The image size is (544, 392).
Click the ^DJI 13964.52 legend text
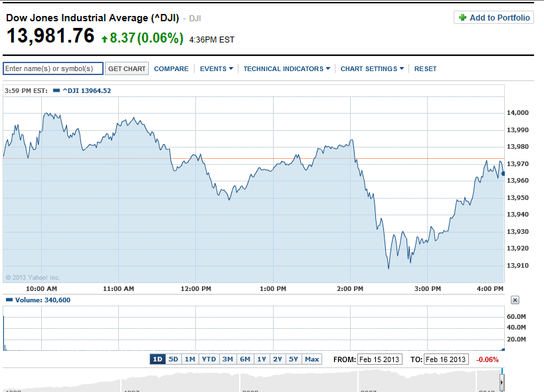(x=87, y=90)
